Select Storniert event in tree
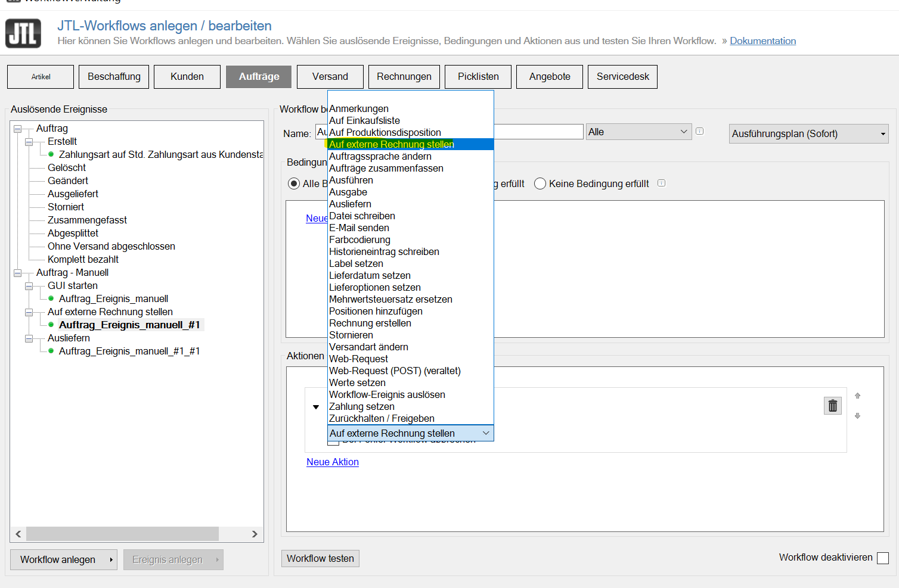Image resolution: width=899 pixels, height=588 pixels. pos(66,207)
